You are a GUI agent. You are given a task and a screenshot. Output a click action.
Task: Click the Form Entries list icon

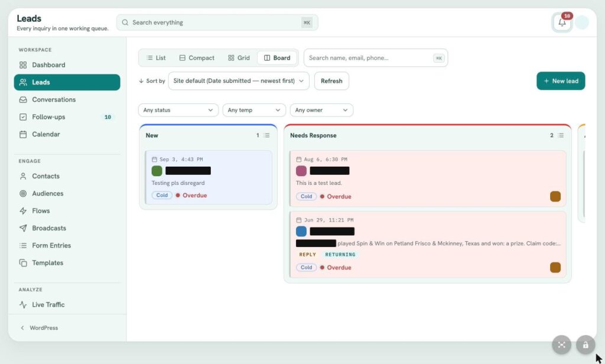pos(23,245)
